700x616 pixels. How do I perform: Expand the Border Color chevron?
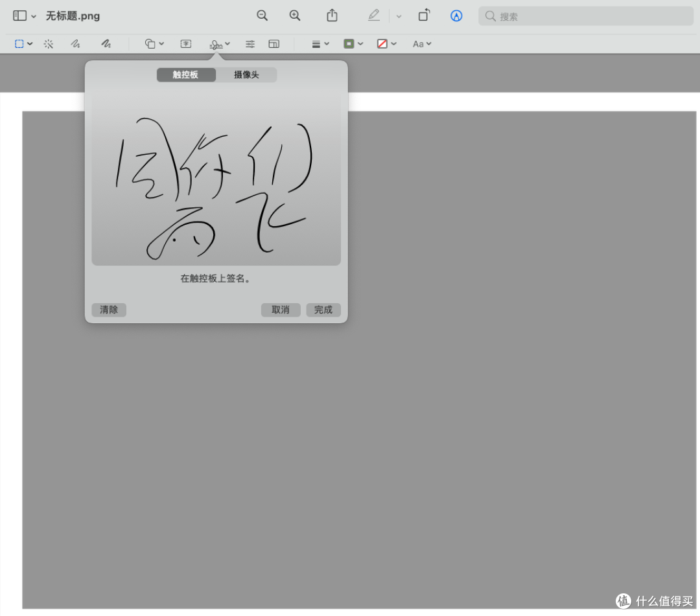tap(360, 43)
